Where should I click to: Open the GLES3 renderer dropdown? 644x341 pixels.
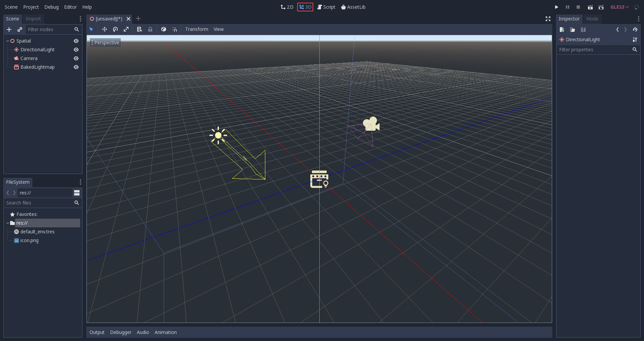619,7
